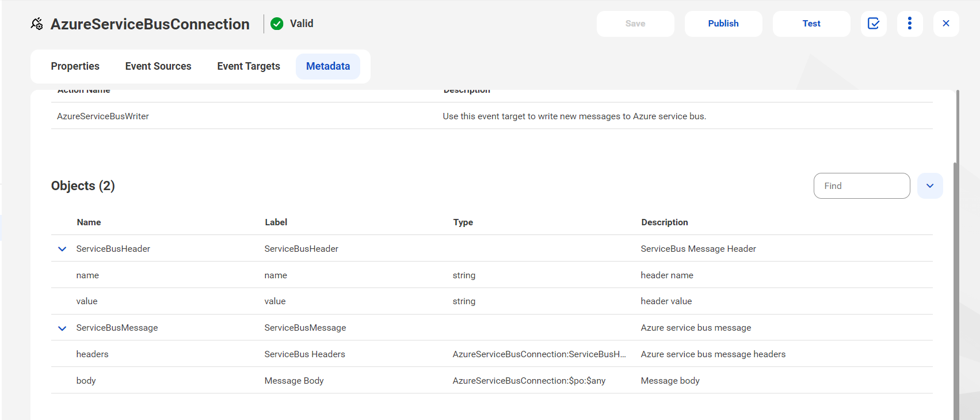Collapse the ServiceBusMessage object row
Viewport: 980px width, 420px height.
click(62, 328)
